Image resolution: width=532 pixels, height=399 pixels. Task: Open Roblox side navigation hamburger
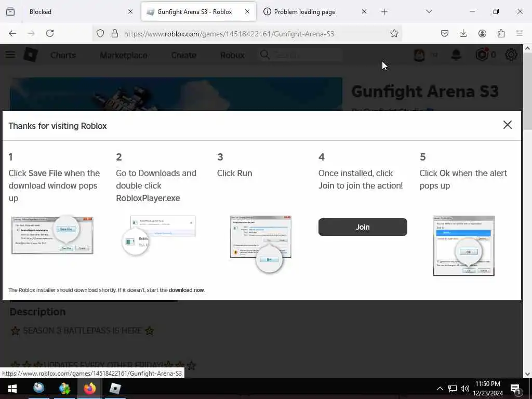click(10, 55)
